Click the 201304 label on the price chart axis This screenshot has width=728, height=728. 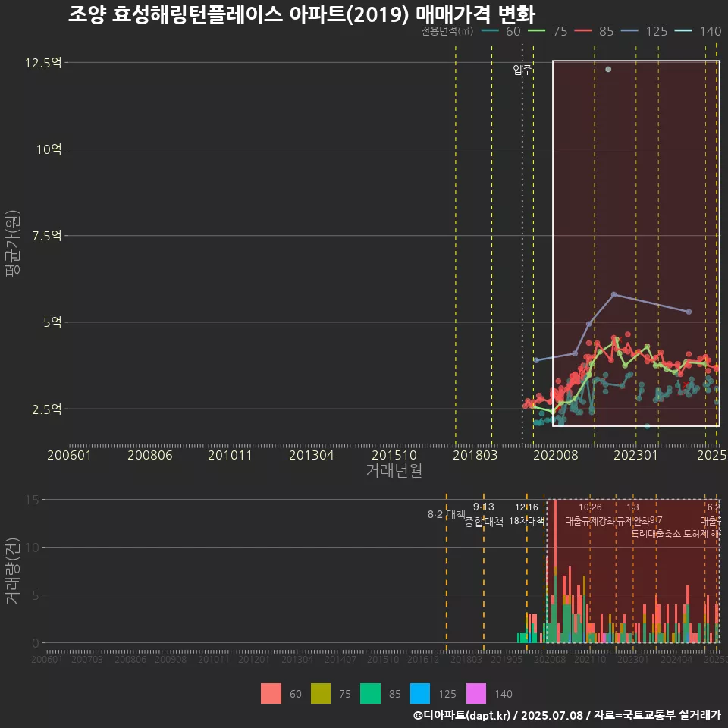point(312,455)
